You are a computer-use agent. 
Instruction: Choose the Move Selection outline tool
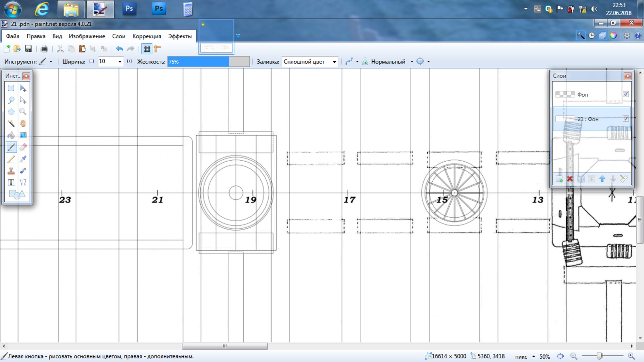(x=23, y=100)
